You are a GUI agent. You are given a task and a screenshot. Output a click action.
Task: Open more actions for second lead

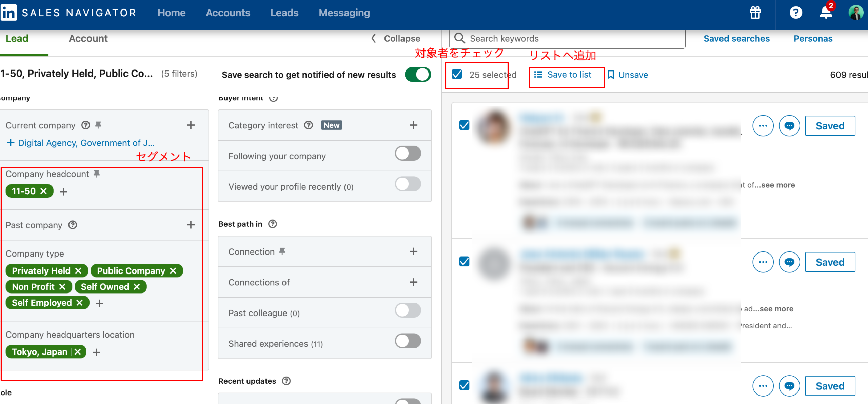(763, 262)
